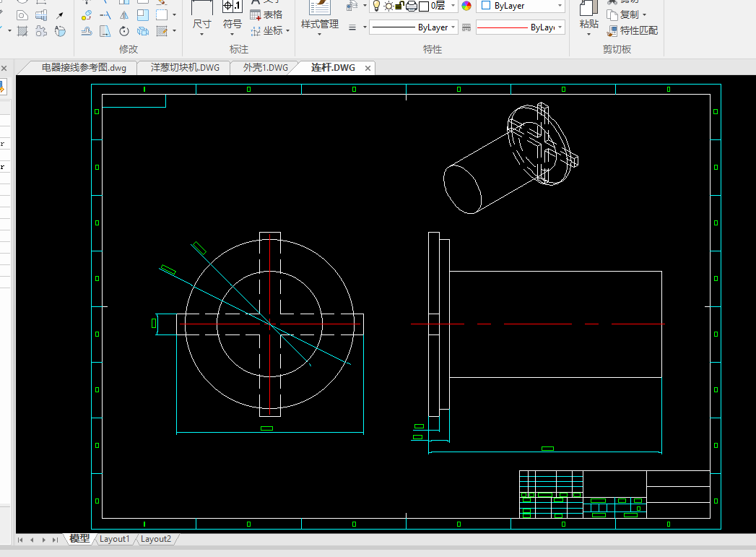Toggle layer freeze sun icon

388,6
